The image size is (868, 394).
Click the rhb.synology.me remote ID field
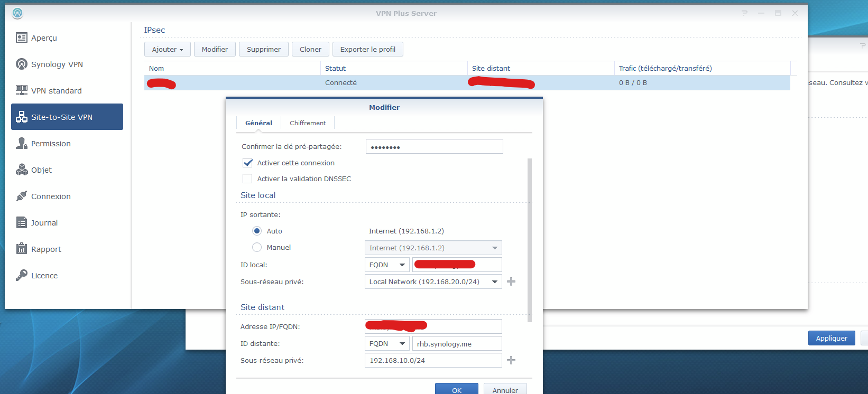tap(457, 343)
